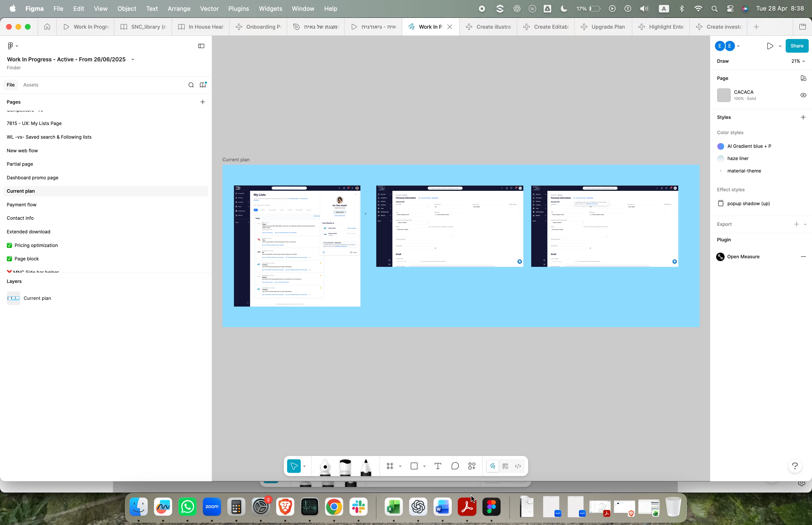Select the Comment tool
812x525 pixels.
click(455, 466)
